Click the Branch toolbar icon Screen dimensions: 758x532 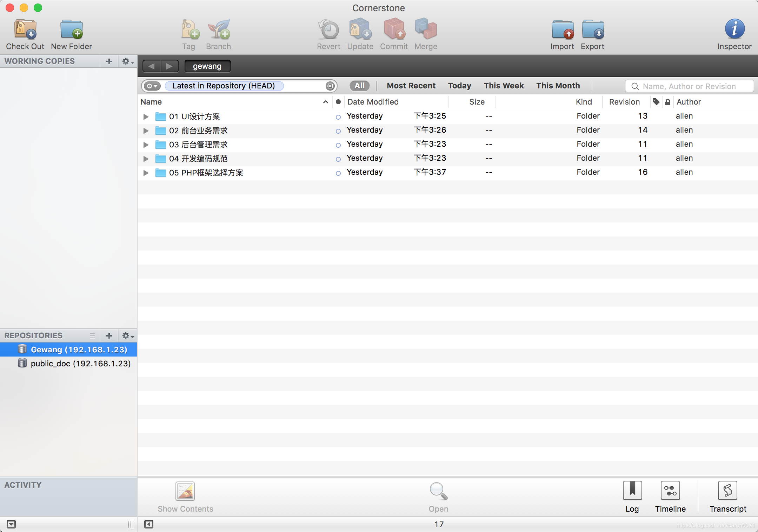[219, 29]
